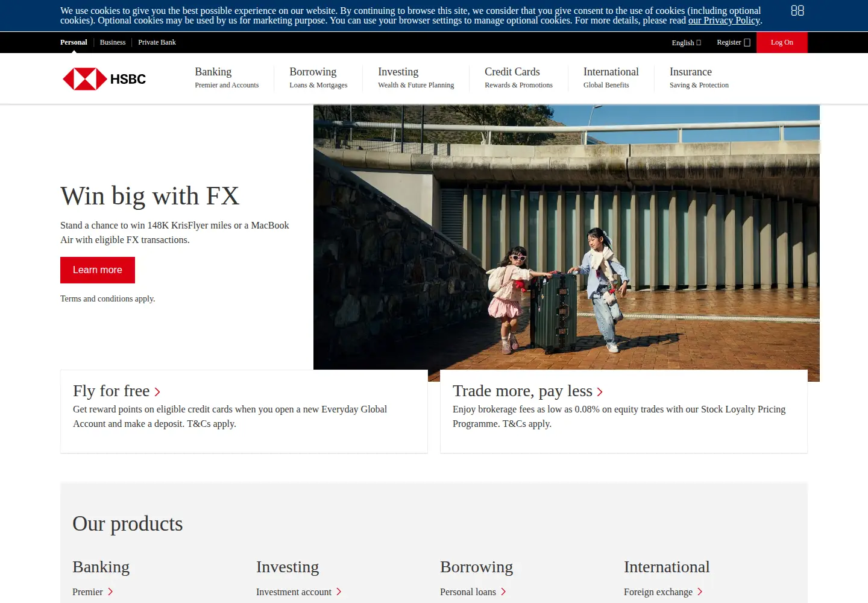Click the Our products heading
868x603 pixels.
pyautogui.click(x=127, y=523)
